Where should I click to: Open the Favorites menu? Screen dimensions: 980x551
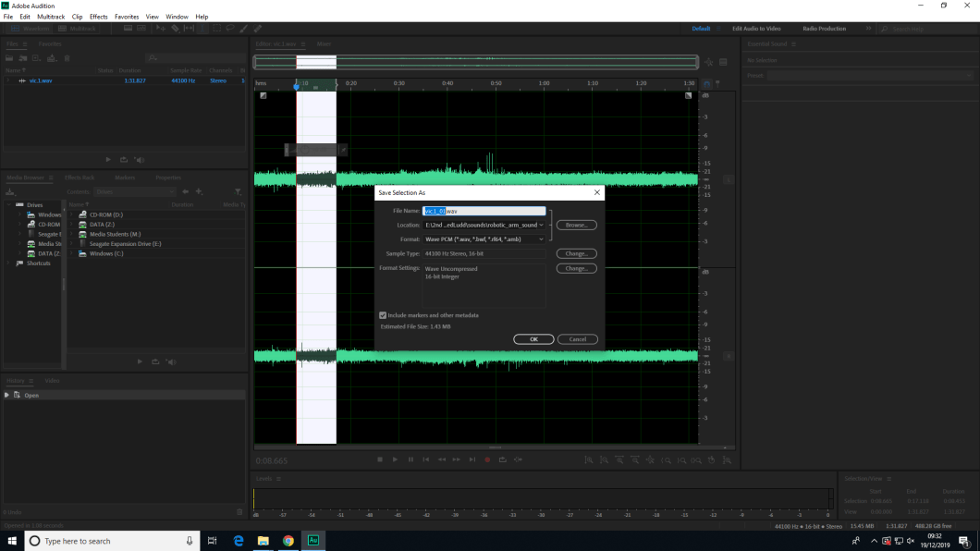point(127,17)
